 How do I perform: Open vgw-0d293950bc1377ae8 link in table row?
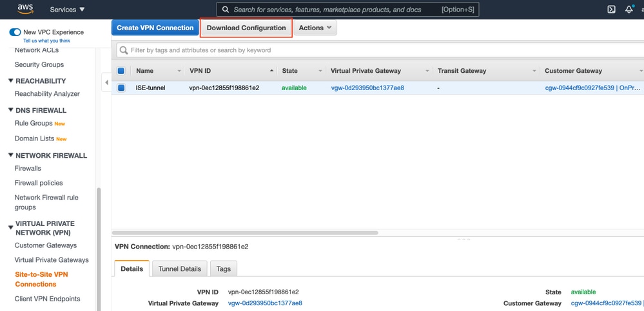tap(367, 88)
